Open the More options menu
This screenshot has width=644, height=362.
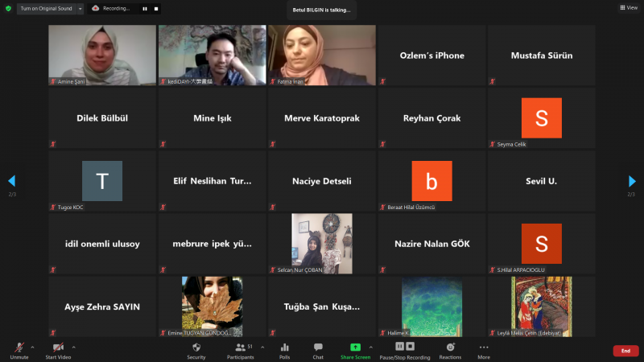click(484, 351)
